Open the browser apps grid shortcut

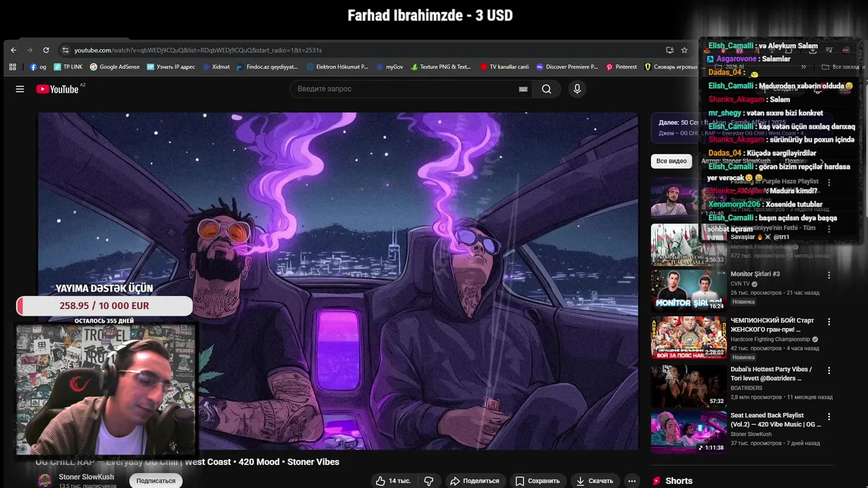pyautogui.click(x=12, y=67)
